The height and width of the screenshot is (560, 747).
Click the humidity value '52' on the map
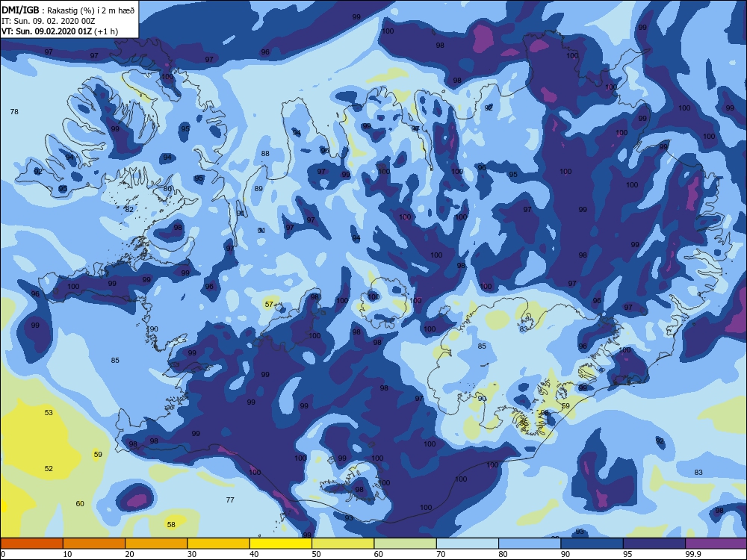tap(49, 469)
